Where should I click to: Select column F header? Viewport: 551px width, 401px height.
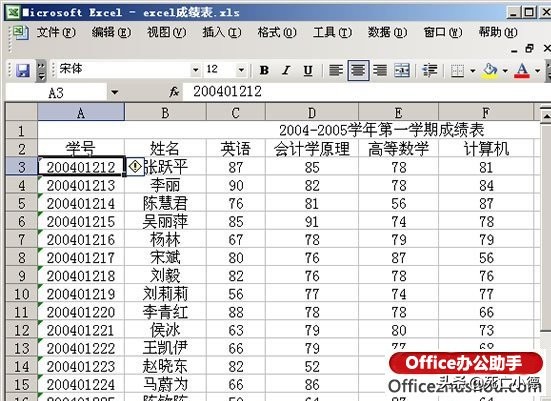click(486, 112)
